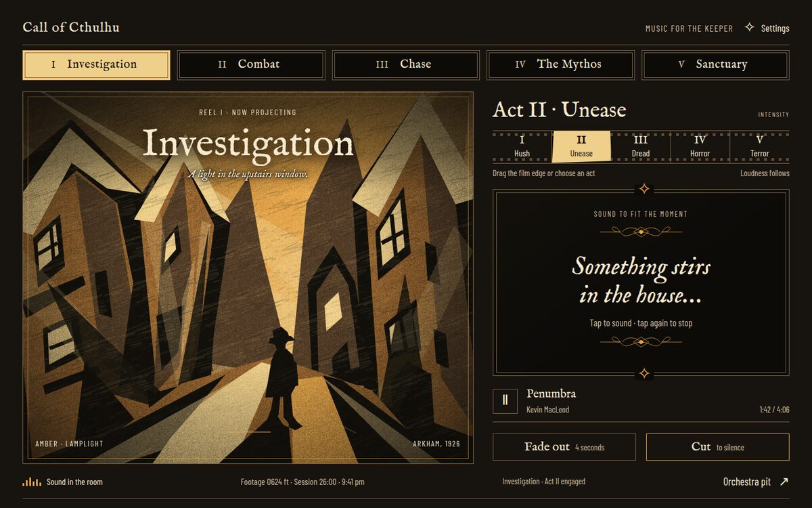Click the Drag the film edge hint
Viewport: 812px width, 508px height.
543,173
